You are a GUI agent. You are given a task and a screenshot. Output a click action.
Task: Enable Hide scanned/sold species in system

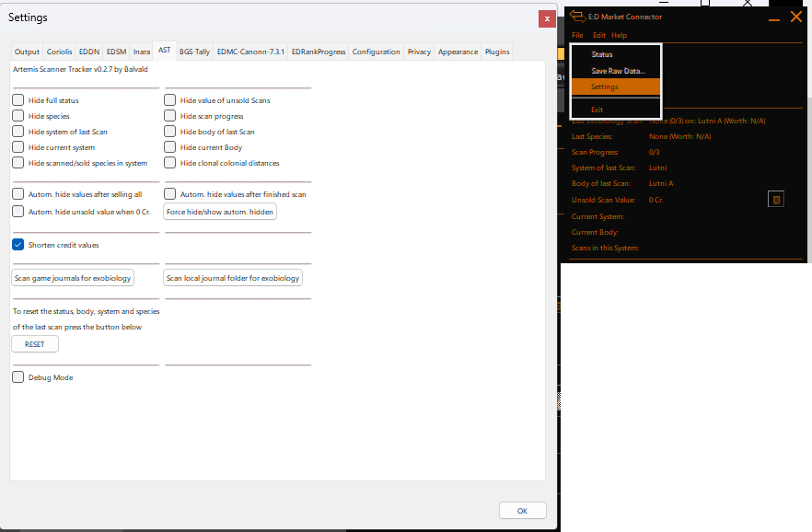pos(18,163)
